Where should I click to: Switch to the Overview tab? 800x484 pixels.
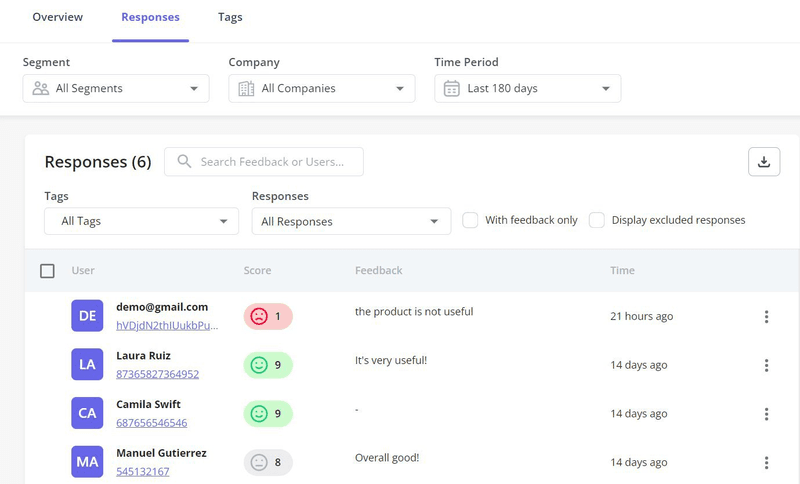(x=58, y=17)
